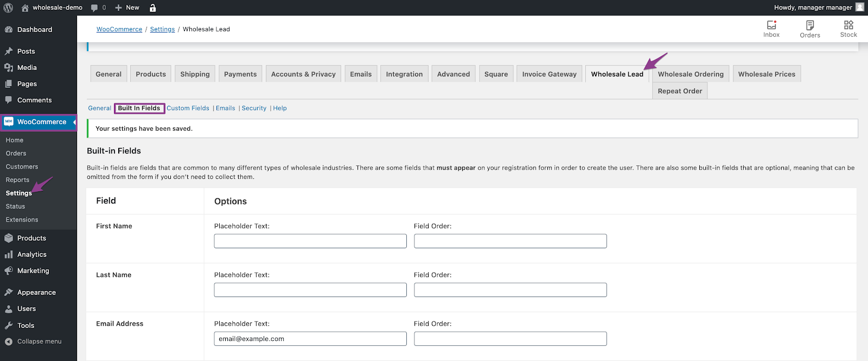Switch to the Products settings tab

pyautogui.click(x=151, y=74)
